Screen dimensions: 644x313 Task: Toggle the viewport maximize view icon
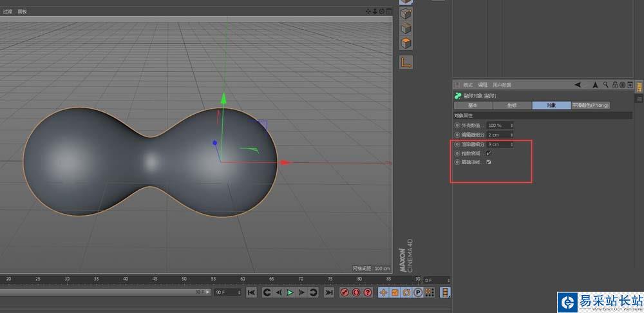tap(388, 12)
